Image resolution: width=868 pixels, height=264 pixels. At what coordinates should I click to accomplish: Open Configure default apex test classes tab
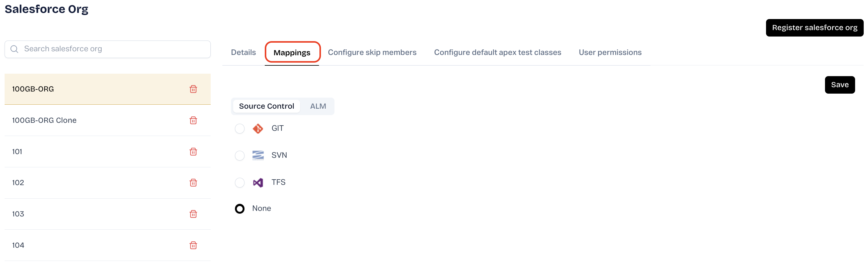tap(497, 52)
